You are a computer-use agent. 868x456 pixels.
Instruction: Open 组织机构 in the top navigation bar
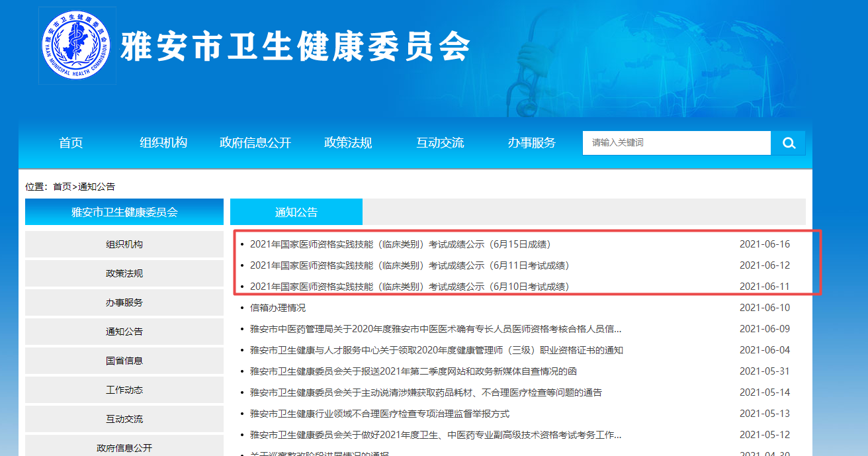pyautogui.click(x=163, y=143)
